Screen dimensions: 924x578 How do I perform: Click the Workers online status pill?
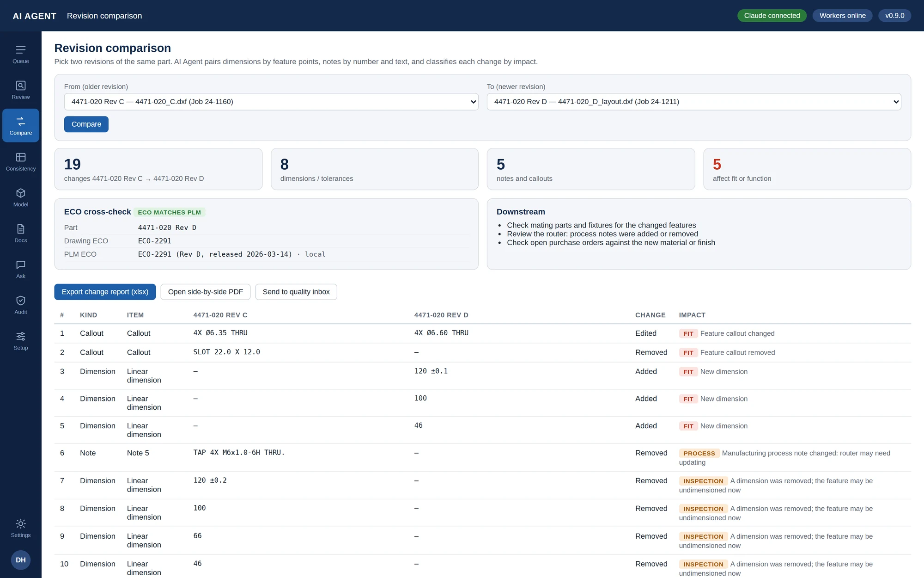tap(843, 16)
